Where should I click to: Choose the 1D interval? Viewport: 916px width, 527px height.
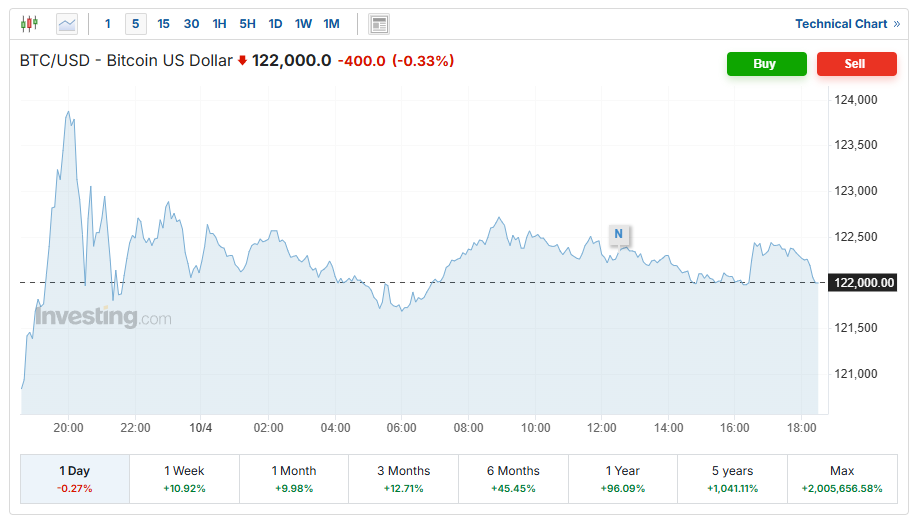coord(275,24)
